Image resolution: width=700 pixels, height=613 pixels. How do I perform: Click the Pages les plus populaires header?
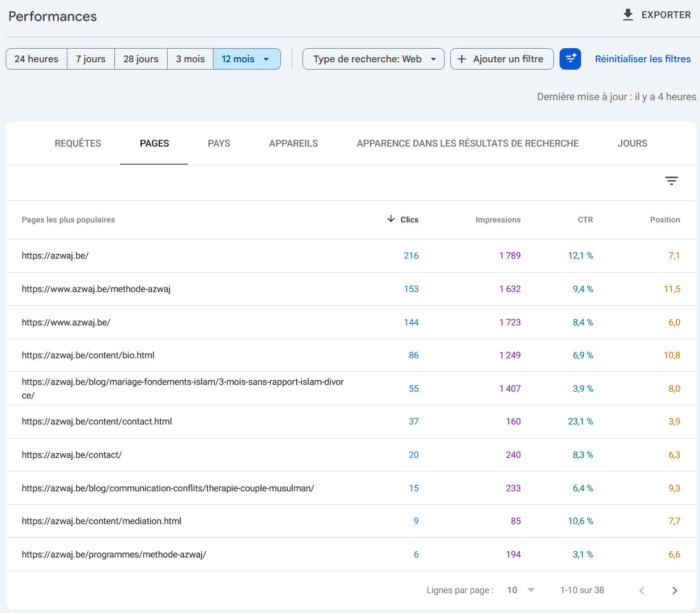pos(68,220)
